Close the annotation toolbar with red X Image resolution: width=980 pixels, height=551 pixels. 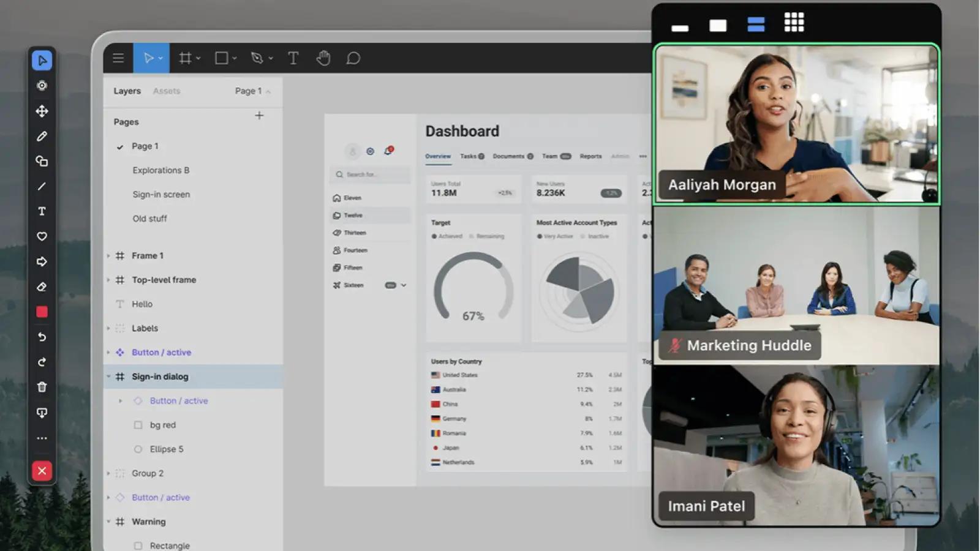click(x=42, y=471)
